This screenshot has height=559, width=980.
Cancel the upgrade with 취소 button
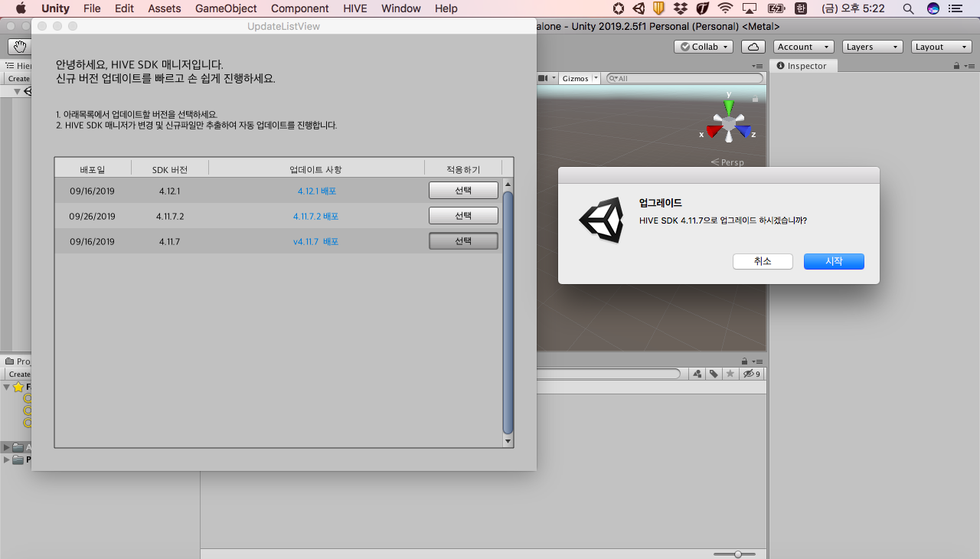pyautogui.click(x=763, y=261)
